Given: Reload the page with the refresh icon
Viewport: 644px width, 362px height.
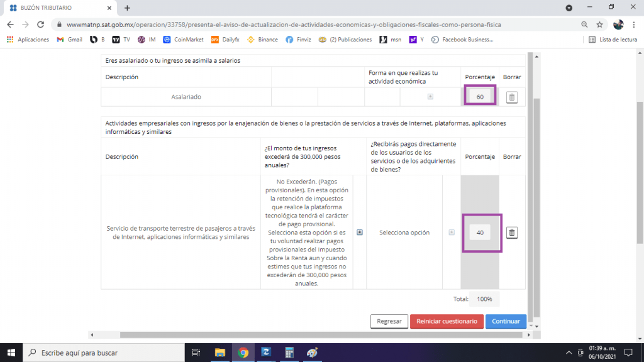Looking at the screenshot, I should 40,25.
